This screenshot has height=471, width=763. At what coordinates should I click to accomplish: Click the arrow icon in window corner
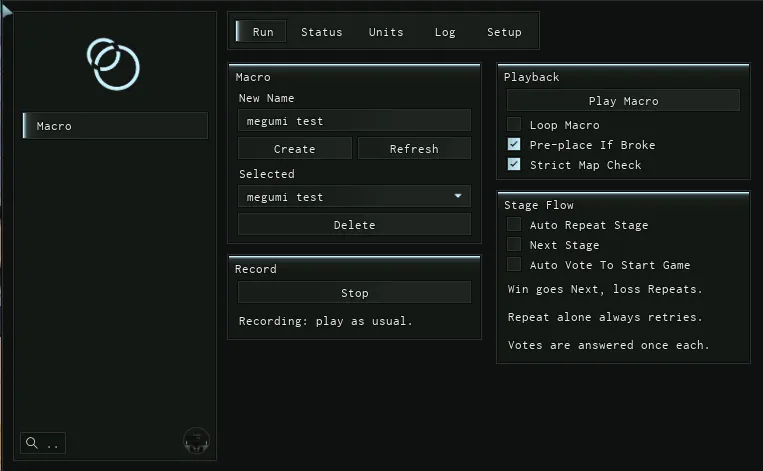(6, 10)
